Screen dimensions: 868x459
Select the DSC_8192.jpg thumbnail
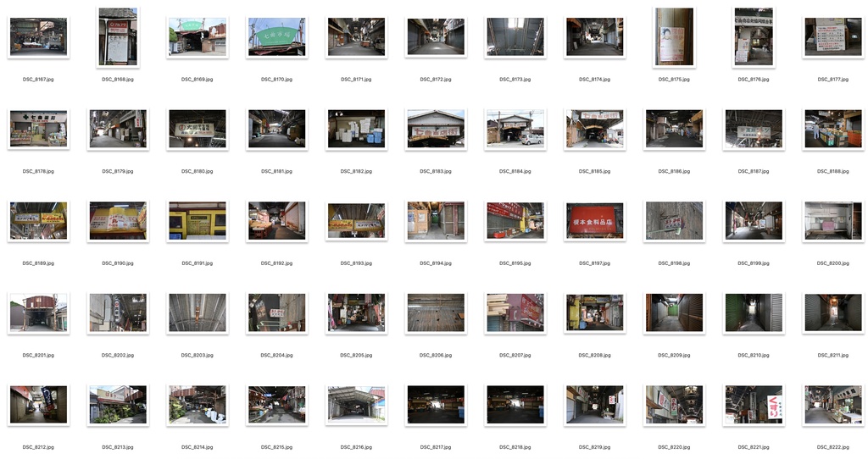tap(277, 221)
